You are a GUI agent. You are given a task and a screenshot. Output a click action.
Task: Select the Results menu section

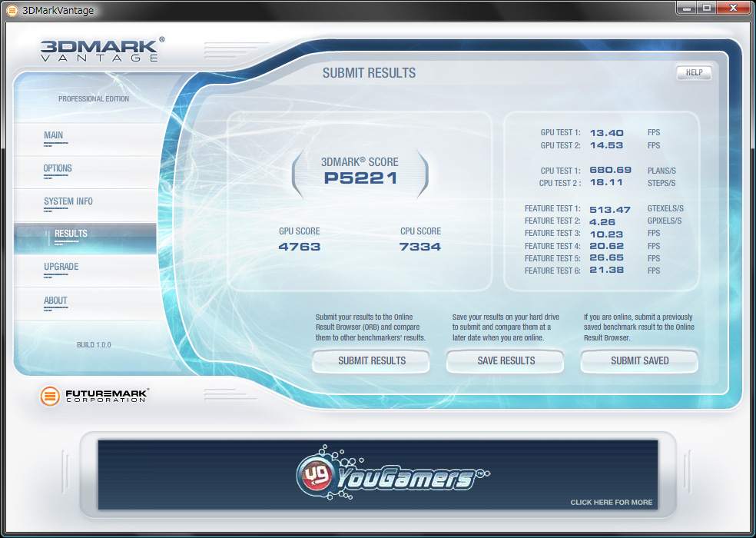click(85, 238)
